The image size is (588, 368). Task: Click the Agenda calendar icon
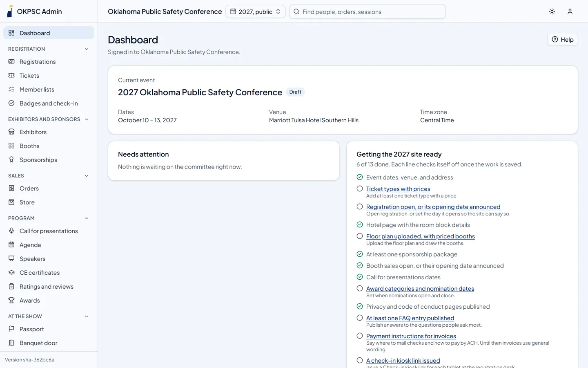(11, 245)
